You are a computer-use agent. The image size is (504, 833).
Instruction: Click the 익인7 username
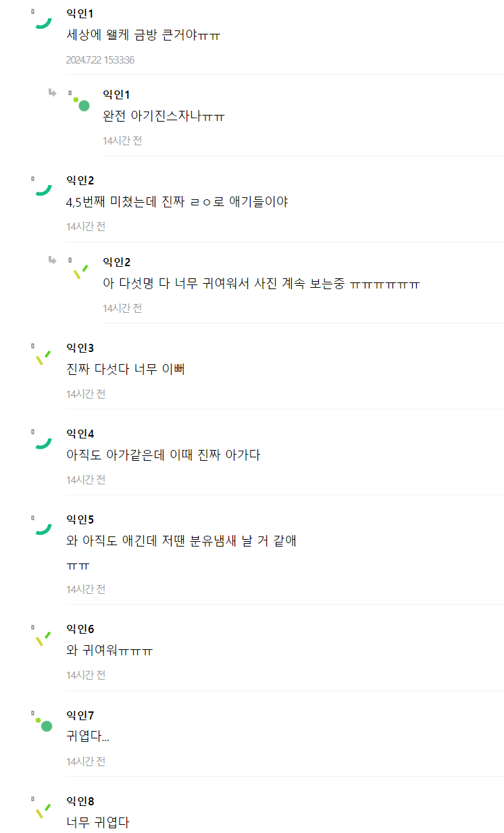pyautogui.click(x=80, y=715)
